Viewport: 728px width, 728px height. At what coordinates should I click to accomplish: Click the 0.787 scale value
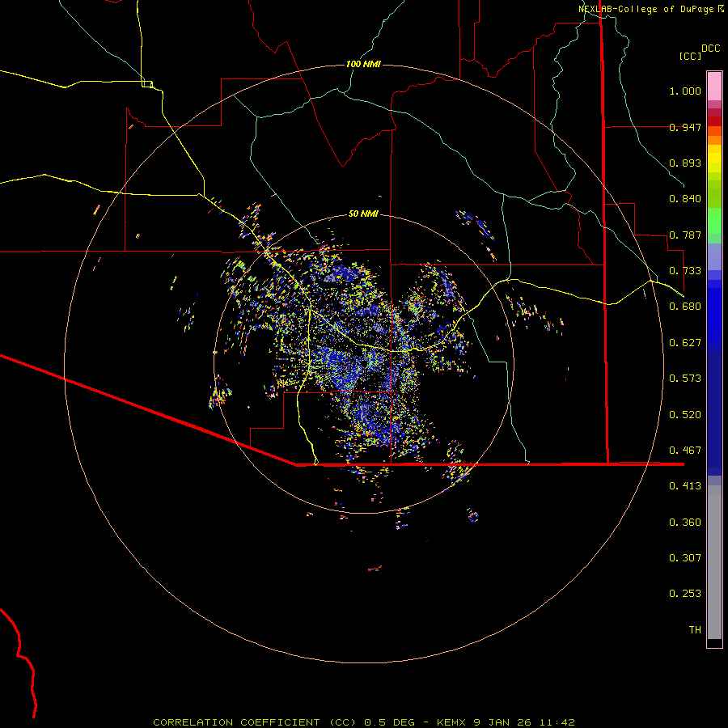(x=685, y=235)
